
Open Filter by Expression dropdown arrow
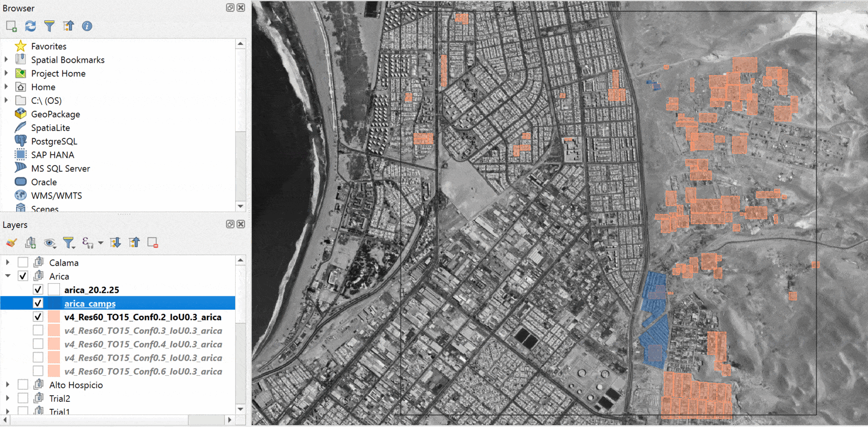tap(101, 243)
